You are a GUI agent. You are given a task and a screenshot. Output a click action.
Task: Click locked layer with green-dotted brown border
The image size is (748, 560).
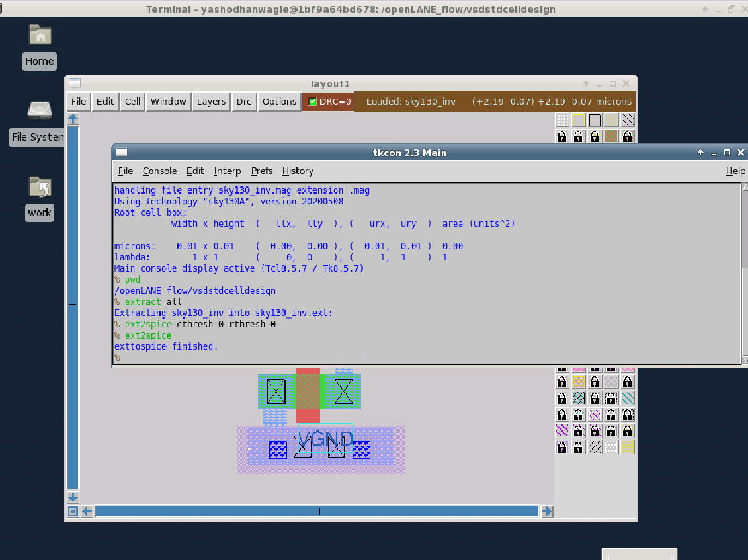tap(628, 136)
